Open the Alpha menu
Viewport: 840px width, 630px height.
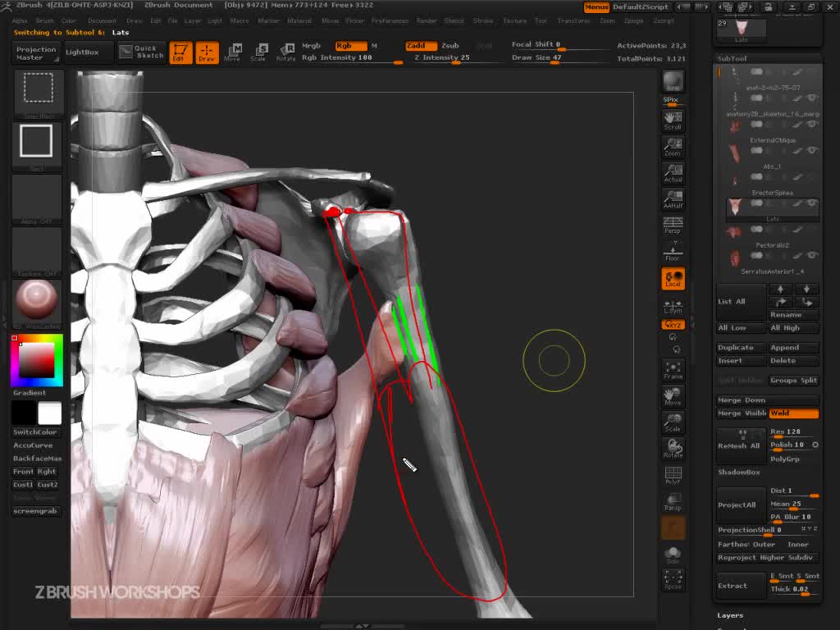[20, 21]
